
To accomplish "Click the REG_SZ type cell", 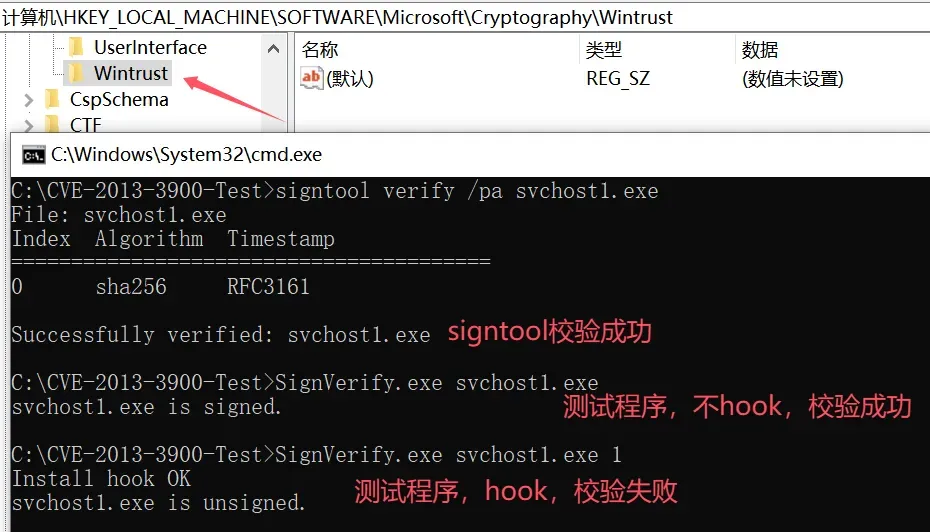I will [x=617, y=78].
